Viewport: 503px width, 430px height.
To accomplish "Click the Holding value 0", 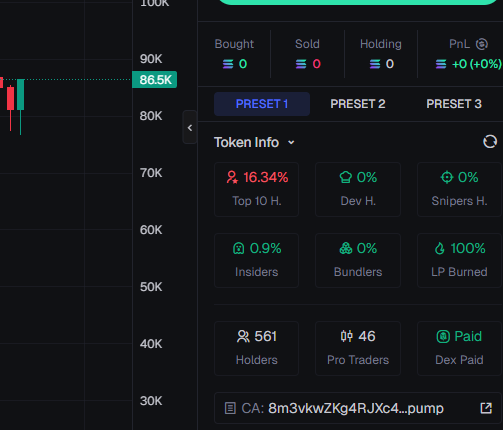I will tap(390, 64).
